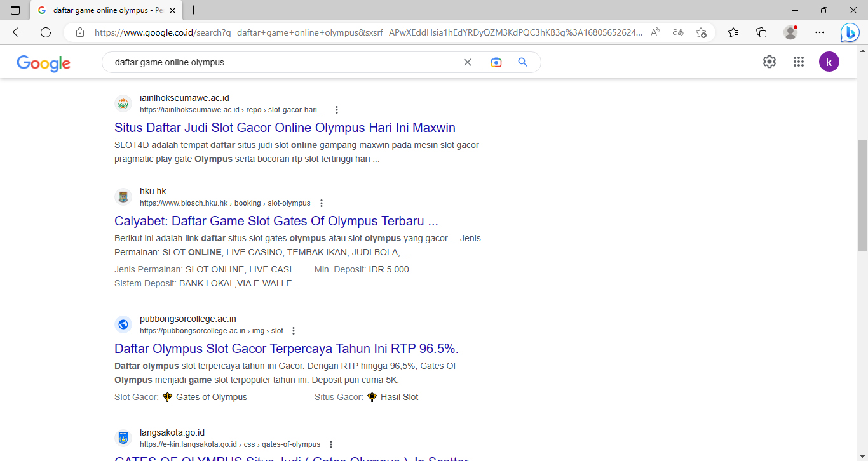Open Situs Daftar Judi Slot Gacor result
This screenshot has height=461, width=868.
point(285,128)
